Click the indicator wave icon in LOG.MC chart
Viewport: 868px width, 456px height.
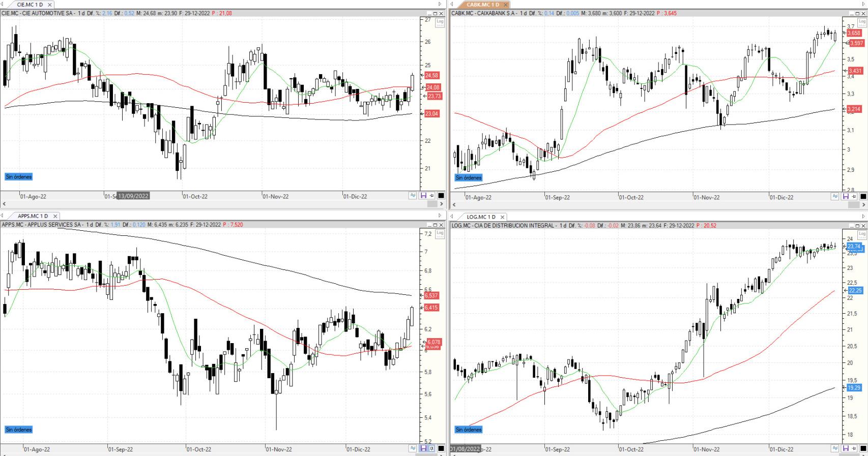click(835, 448)
